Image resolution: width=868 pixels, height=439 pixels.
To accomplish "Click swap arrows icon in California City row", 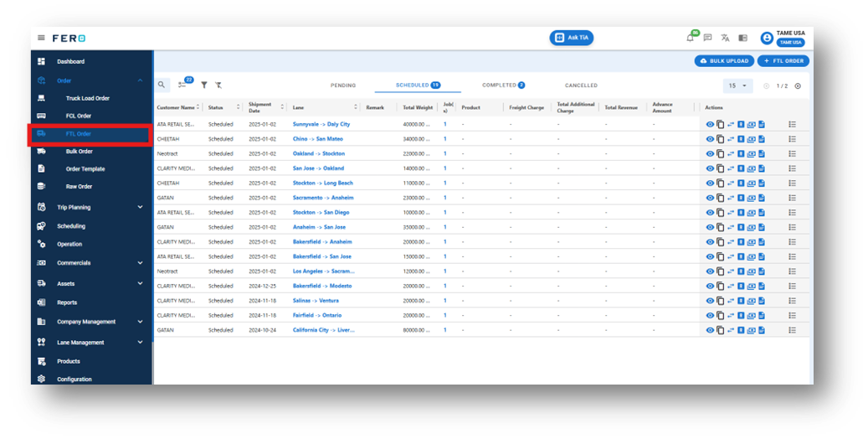I will tap(731, 330).
